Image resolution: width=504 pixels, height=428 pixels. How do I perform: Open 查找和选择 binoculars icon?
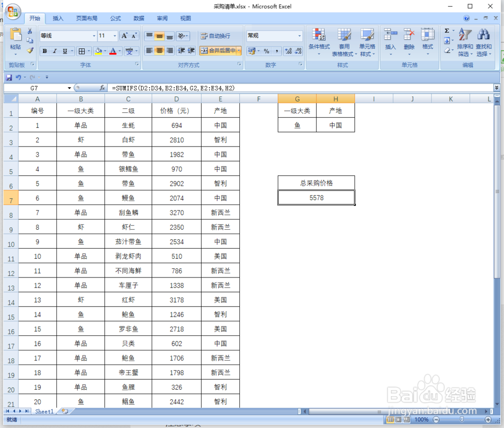click(x=483, y=42)
